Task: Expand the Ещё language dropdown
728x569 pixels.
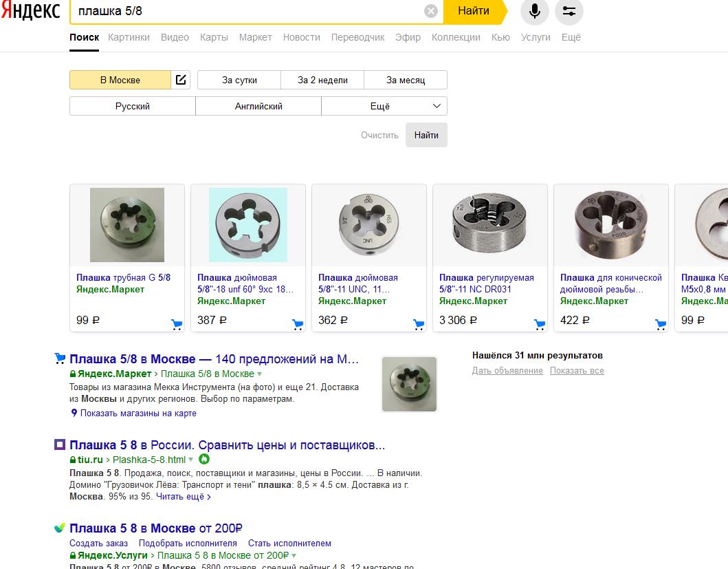Action: [x=384, y=106]
